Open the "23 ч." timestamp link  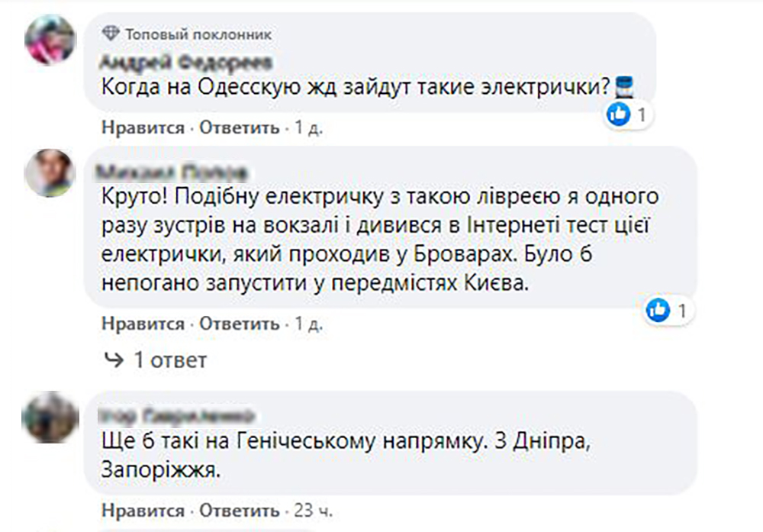(x=312, y=510)
